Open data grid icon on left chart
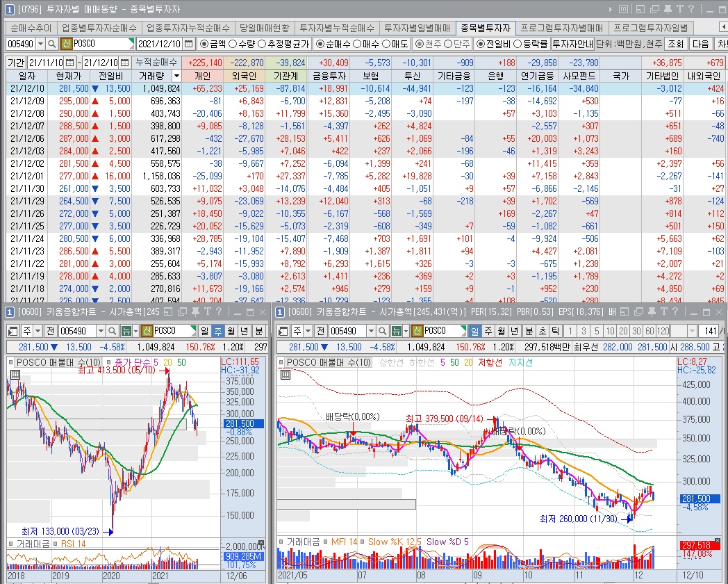Image resolution: width=728 pixels, height=584 pixels. 15,375
